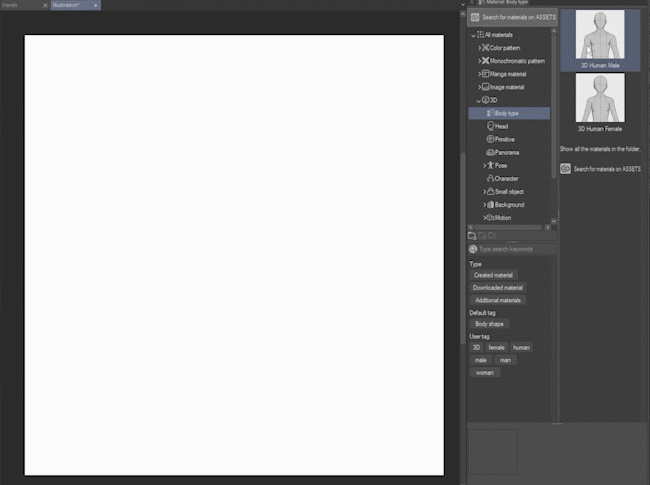The image size is (650, 485).
Task: Toggle the Body shape default tag
Action: pos(490,324)
